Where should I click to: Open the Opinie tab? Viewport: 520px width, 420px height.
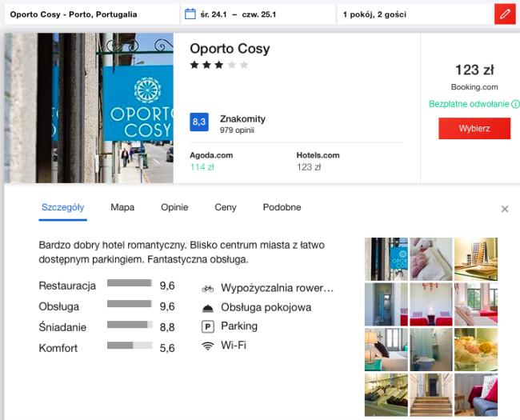pos(174,207)
